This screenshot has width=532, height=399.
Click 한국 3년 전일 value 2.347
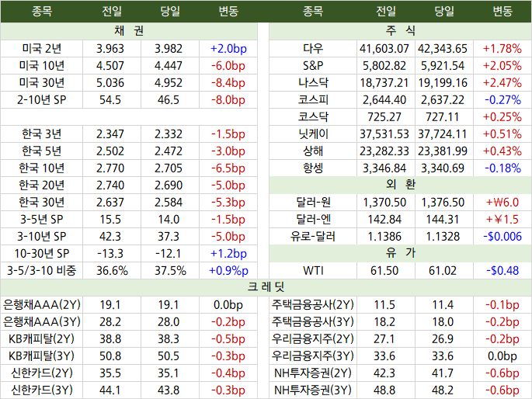(110, 134)
